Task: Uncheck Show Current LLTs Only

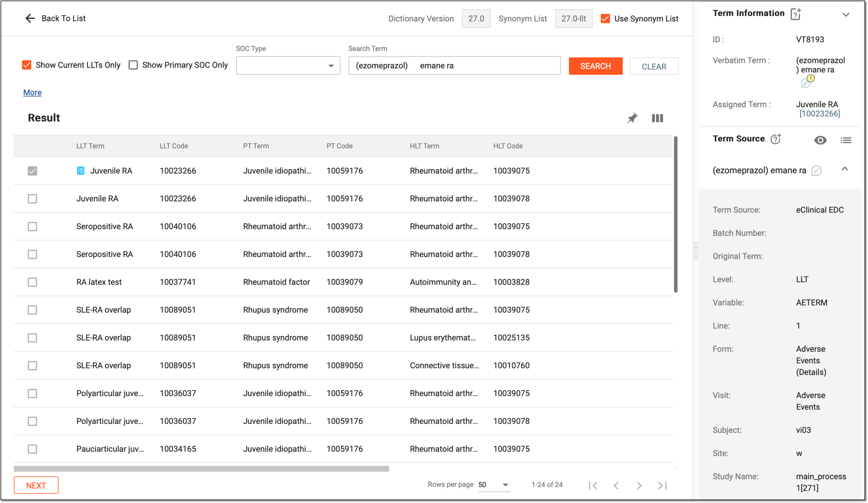Action: point(27,65)
